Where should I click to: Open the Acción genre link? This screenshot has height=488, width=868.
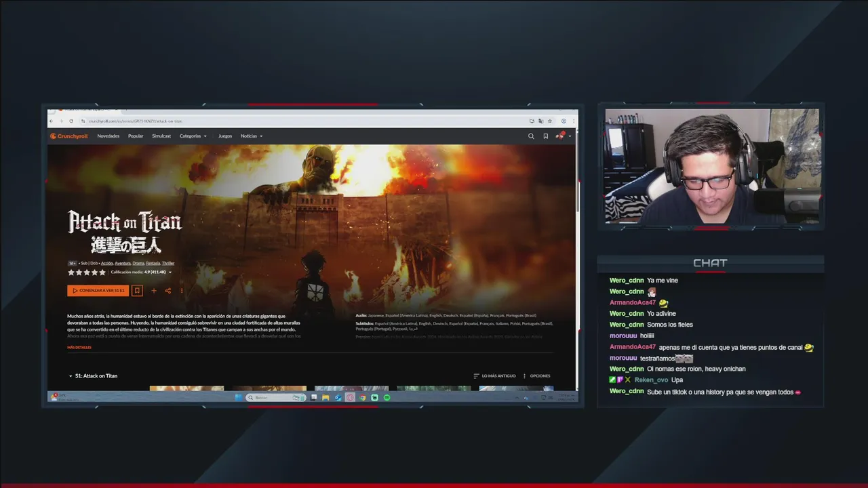coord(106,263)
